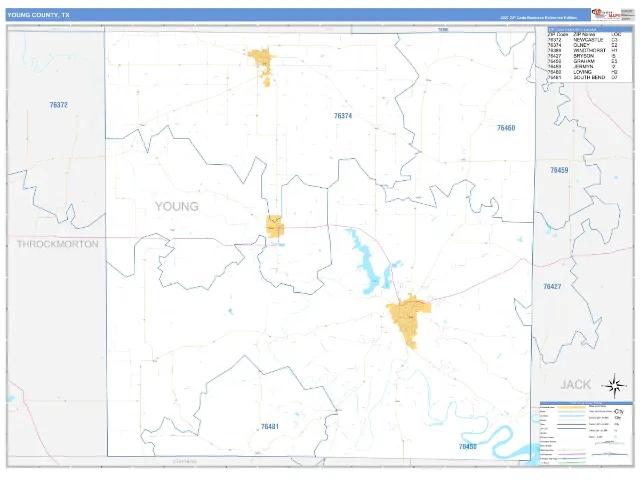Click the publisher logo in the header

tap(606, 14)
